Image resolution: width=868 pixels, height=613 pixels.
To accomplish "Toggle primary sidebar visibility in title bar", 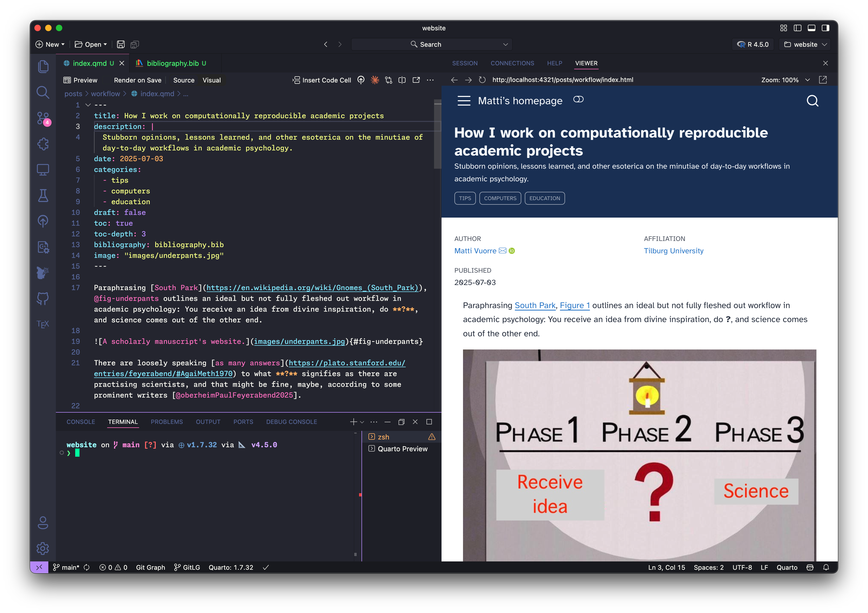I will tap(797, 28).
